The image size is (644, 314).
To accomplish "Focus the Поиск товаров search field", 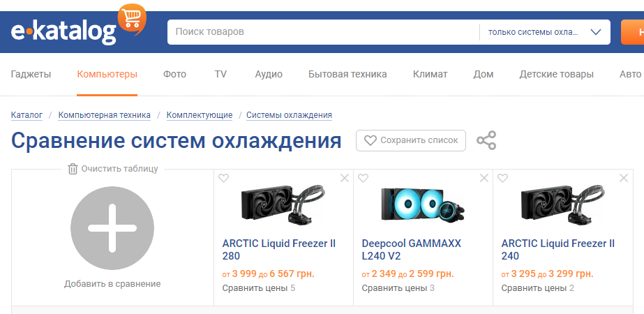I will point(323,32).
